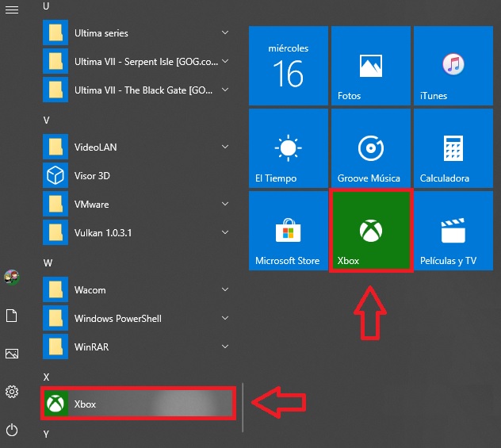The image size is (501, 448).
Task: Click the Ultima series folder icon
Action: coord(55,33)
